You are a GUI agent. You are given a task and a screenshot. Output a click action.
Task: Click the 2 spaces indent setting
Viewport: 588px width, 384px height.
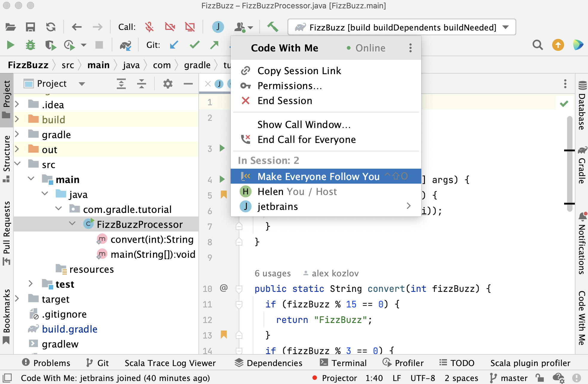pos(461,378)
